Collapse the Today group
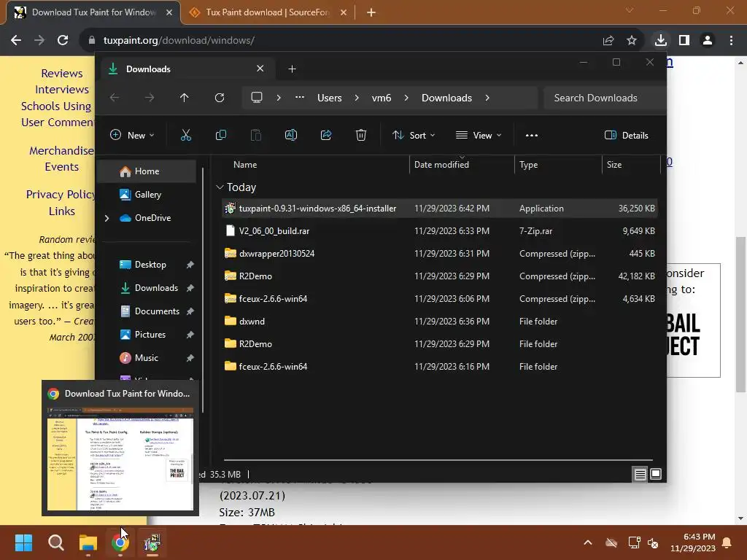The height and width of the screenshot is (560, 747). [x=220, y=187]
